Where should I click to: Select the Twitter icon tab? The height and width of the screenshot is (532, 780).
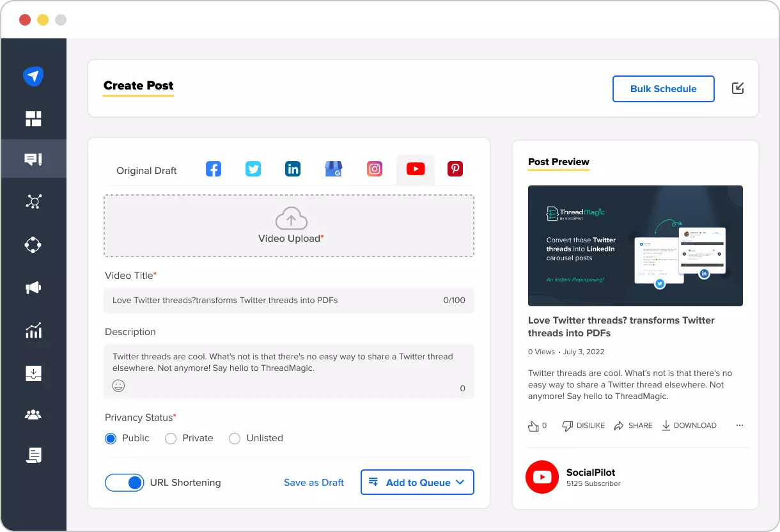pos(253,169)
